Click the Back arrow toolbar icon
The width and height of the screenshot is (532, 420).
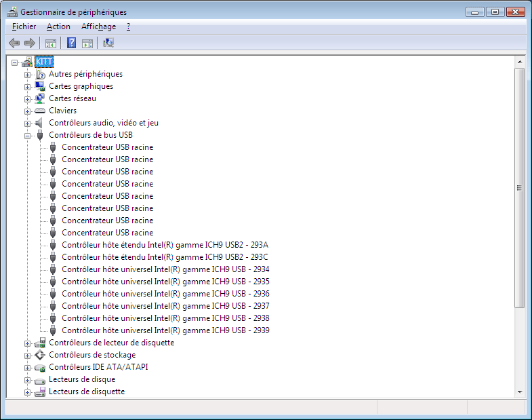pyautogui.click(x=14, y=43)
